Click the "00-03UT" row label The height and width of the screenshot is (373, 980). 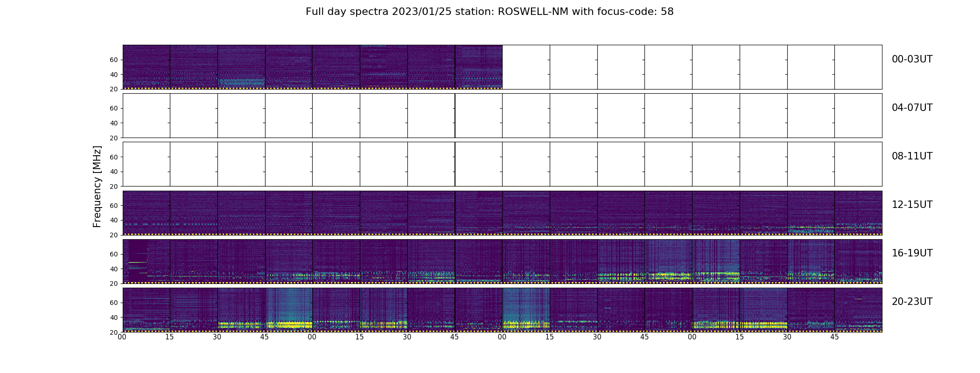(x=912, y=59)
